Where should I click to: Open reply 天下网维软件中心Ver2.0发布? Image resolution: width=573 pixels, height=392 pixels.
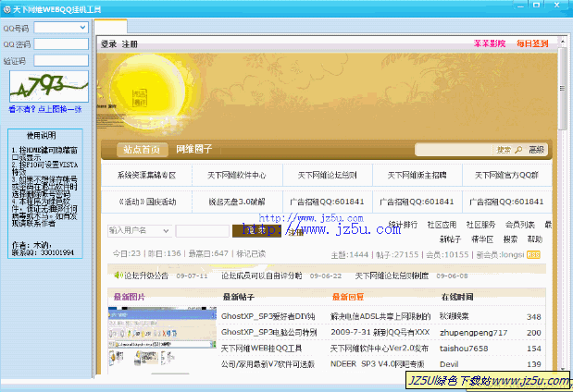point(379,349)
